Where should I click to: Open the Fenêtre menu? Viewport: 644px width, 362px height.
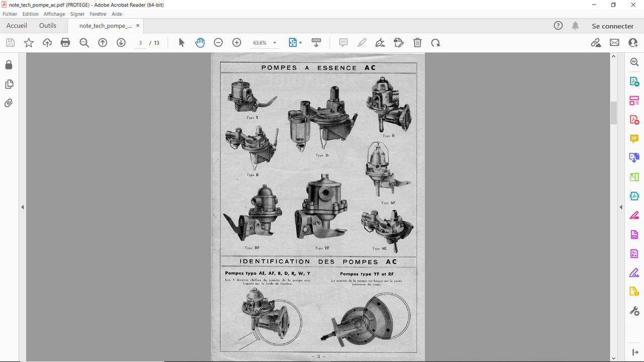(98, 14)
